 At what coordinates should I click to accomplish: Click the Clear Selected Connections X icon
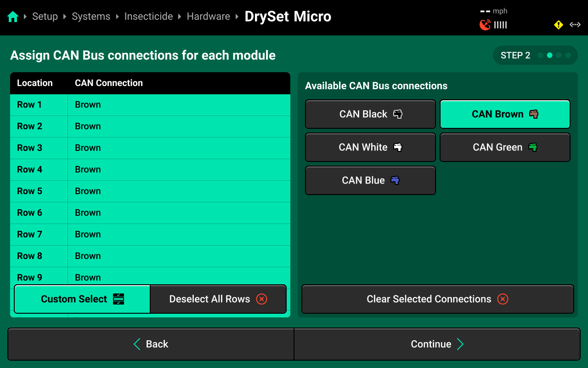tap(503, 299)
